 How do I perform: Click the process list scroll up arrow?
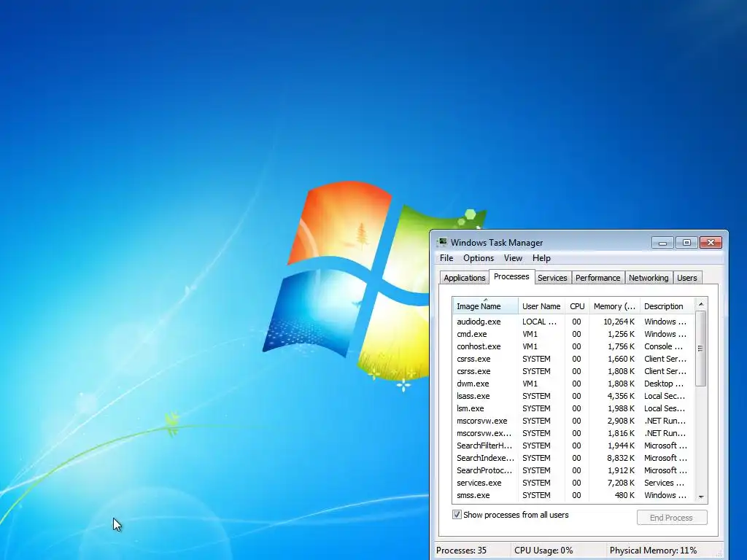701,304
